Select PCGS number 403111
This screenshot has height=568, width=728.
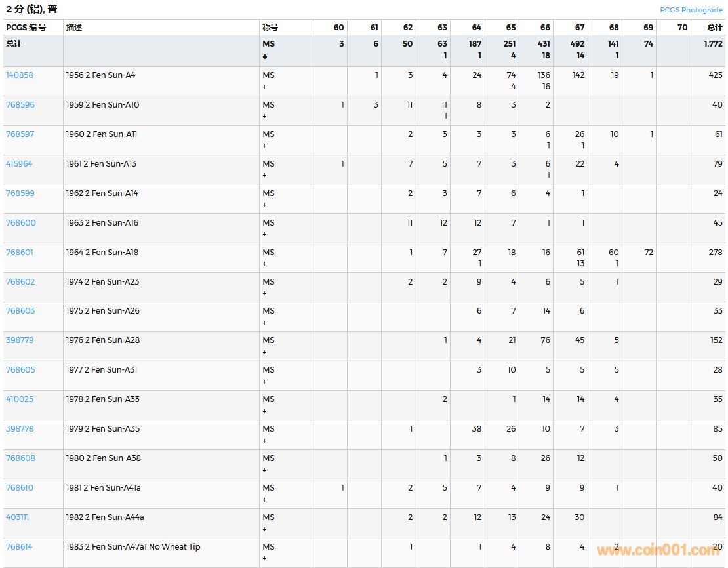point(18,517)
